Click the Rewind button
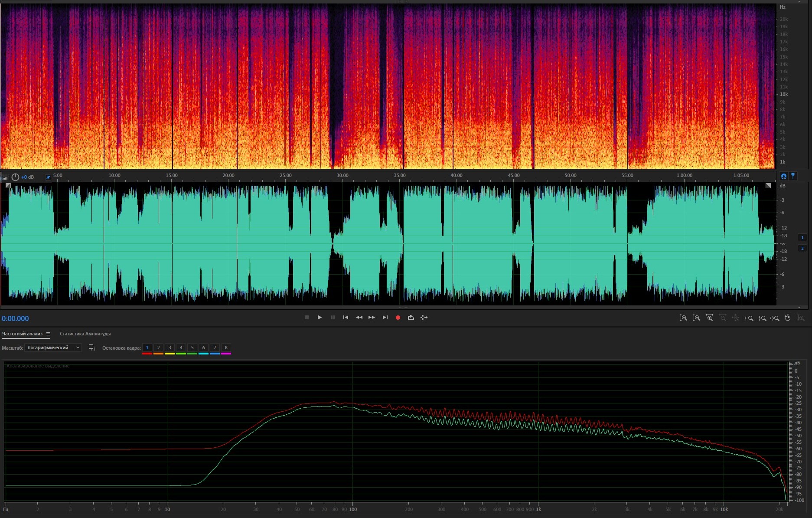 [359, 318]
